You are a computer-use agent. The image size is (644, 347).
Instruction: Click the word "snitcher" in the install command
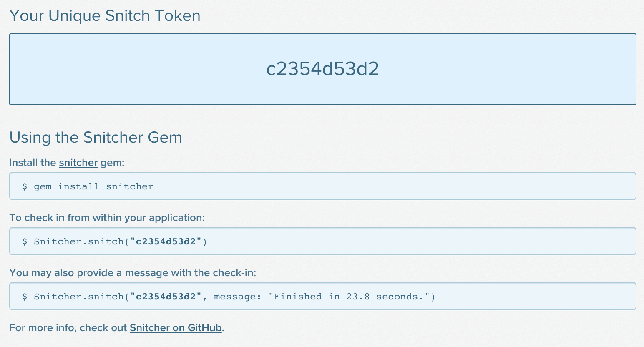130,186
